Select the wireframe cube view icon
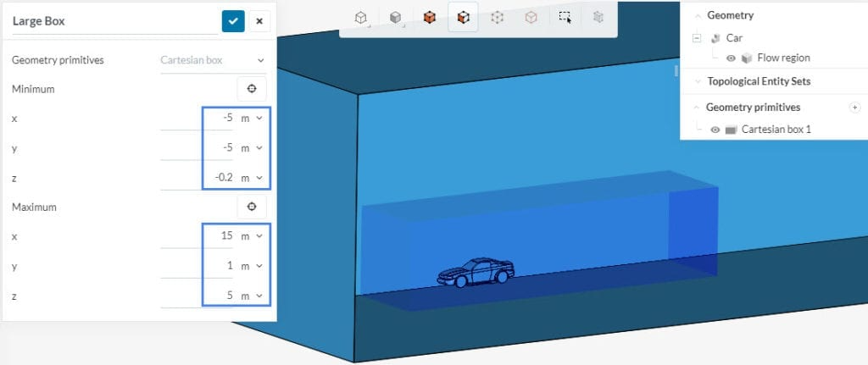The width and height of the screenshot is (868, 365). click(x=361, y=18)
